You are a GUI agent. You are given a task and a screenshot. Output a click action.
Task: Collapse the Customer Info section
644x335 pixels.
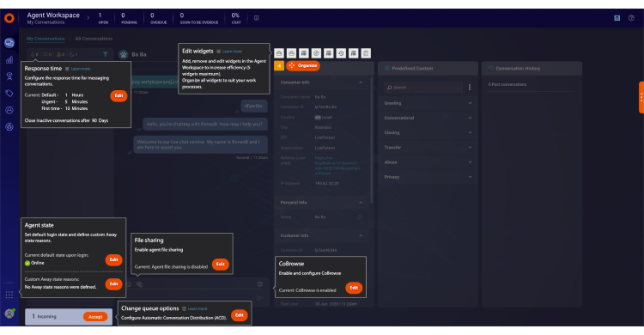(361, 236)
